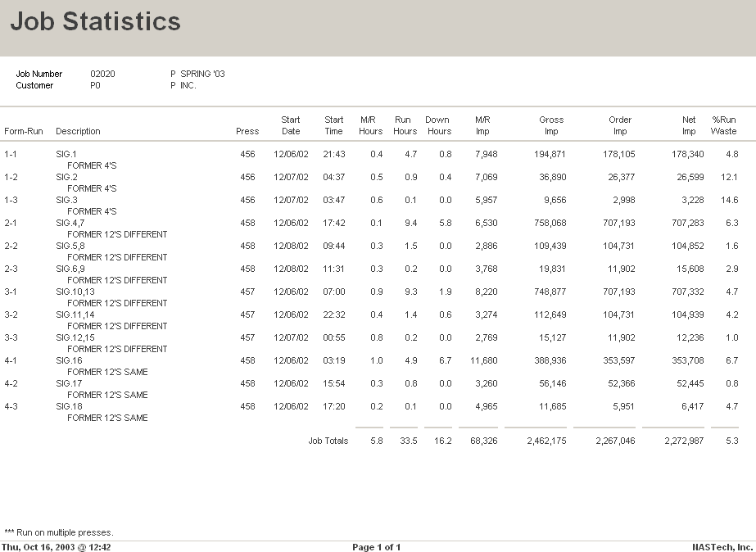Viewport: 756px width, 552px height.
Task: Click the M/R Hours column header
Action: 371,125
